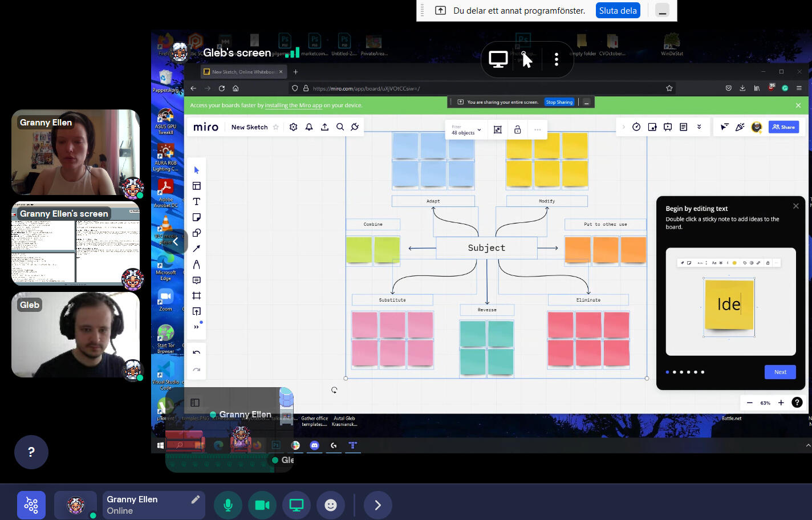The width and height of the screenshot is (812, 520).
Task: Click the Sluta dela button
Action: pyautogui.click(x=618, y=11)
